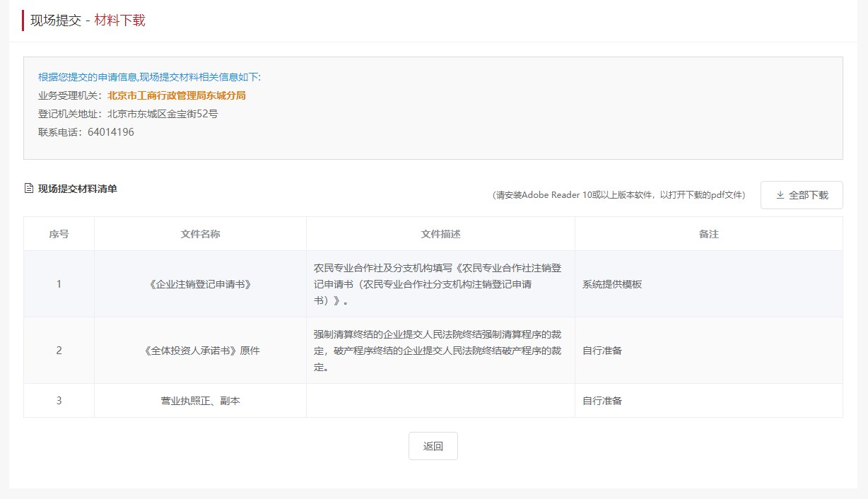Screen dimensions: 868x499
Task: Click the 农民专业合作社 description in row 1
Action: point(438,284)
